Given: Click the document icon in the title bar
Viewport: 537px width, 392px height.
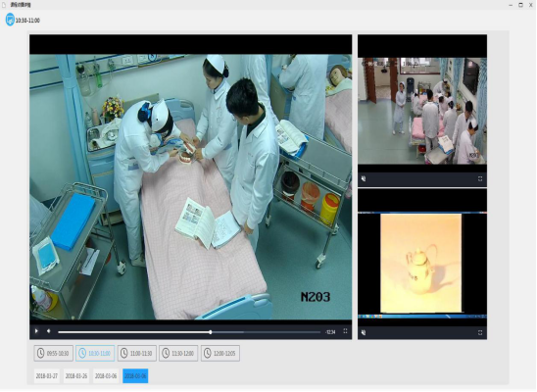Looking at the screenshot, I should click(x=4, y=5).
